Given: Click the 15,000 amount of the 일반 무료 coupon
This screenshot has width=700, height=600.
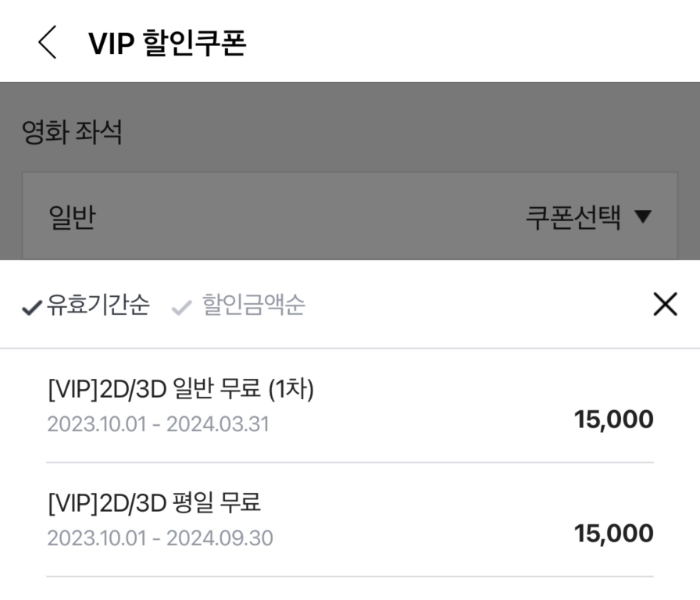Looking at the screenshot, I should [x=613, y=420].
